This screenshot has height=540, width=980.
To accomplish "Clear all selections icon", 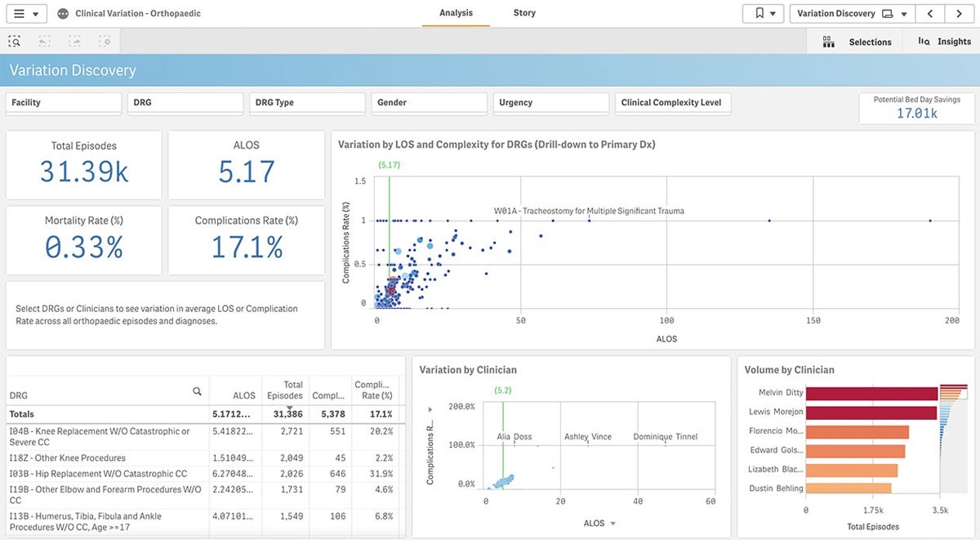I will click(x=105, y=41).
